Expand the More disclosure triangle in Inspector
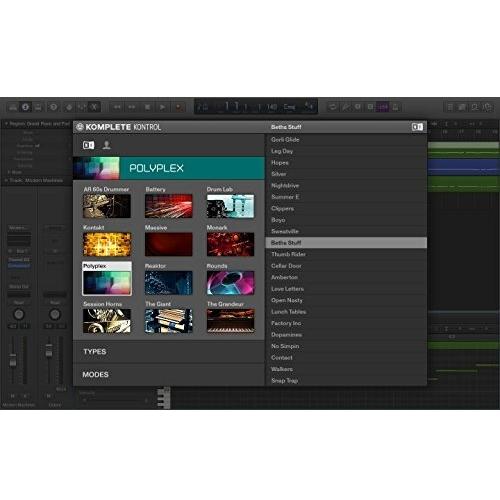 click(x=9, y=172)
